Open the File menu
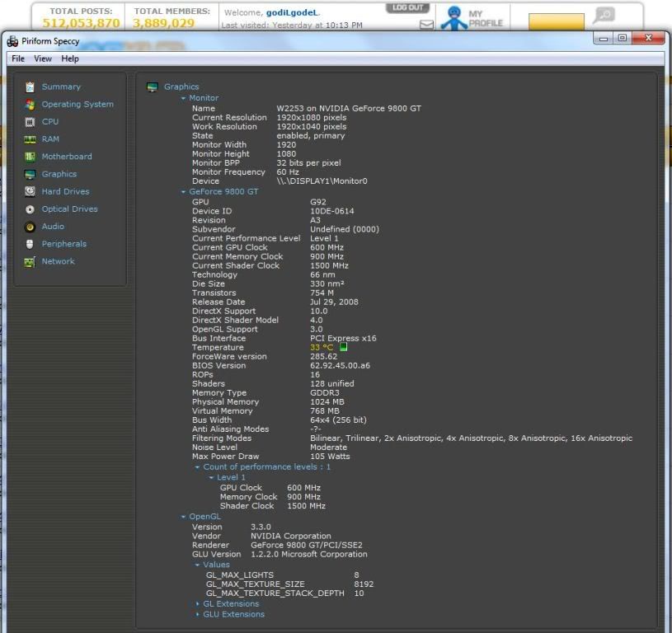 pyautogui.click(x=18, y=59)
